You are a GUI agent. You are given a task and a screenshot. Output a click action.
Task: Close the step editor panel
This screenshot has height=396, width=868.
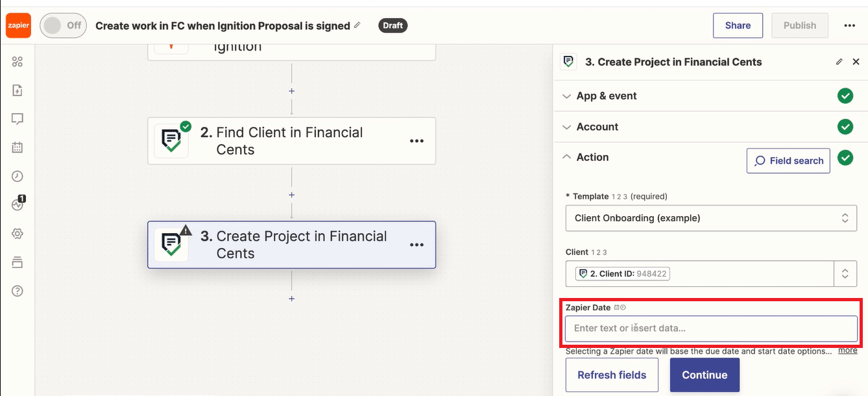coord(856,62)
